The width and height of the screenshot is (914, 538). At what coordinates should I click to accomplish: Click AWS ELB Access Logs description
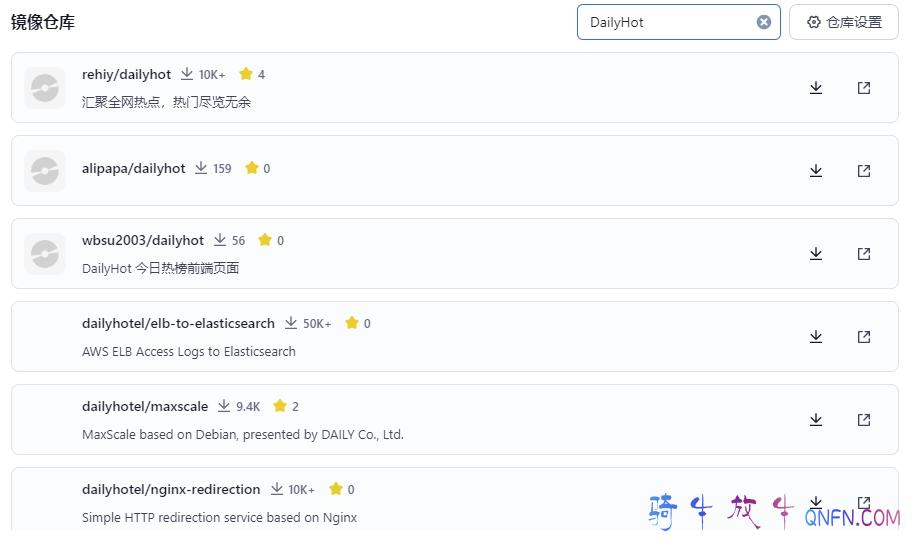(189, 351)
